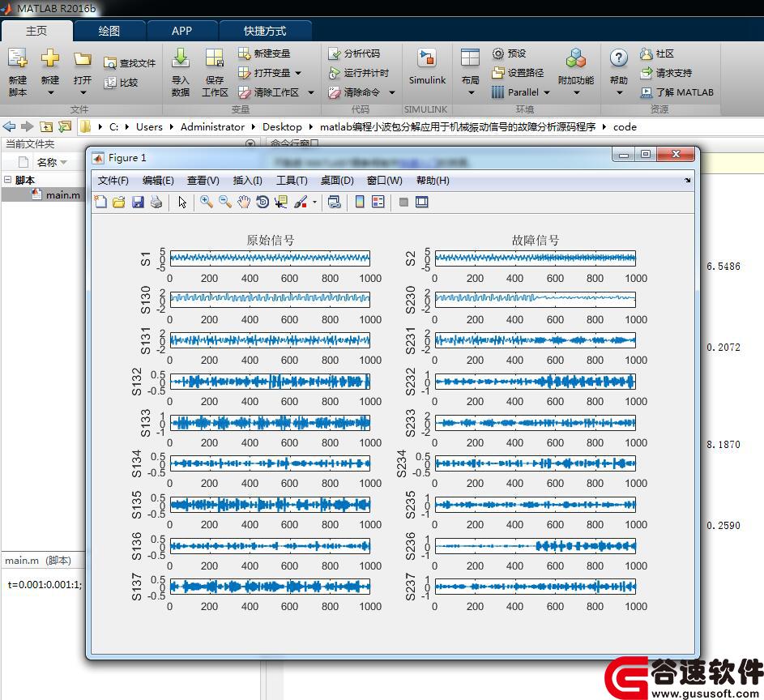The width and height of the screenshot is (764, 700).
Task: Expand Clear Workspace (清除工作区) dropdown
Action: click(x=311, y=92)
